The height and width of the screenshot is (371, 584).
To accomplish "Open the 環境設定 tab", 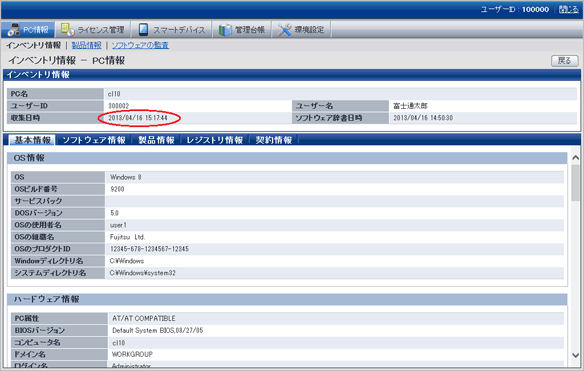I will 302,29.
